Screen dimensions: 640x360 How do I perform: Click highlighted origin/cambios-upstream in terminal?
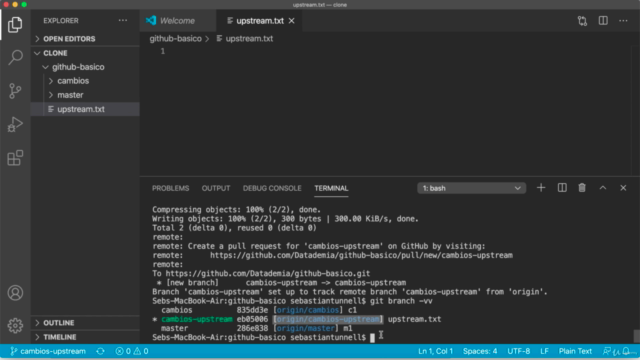pos(328,319)
